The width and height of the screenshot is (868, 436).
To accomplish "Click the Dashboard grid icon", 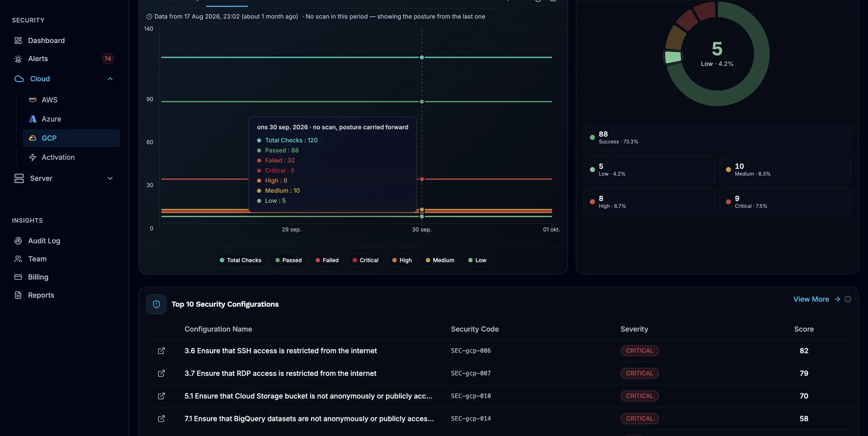I will pyautogui.click(x=18, y=41).
